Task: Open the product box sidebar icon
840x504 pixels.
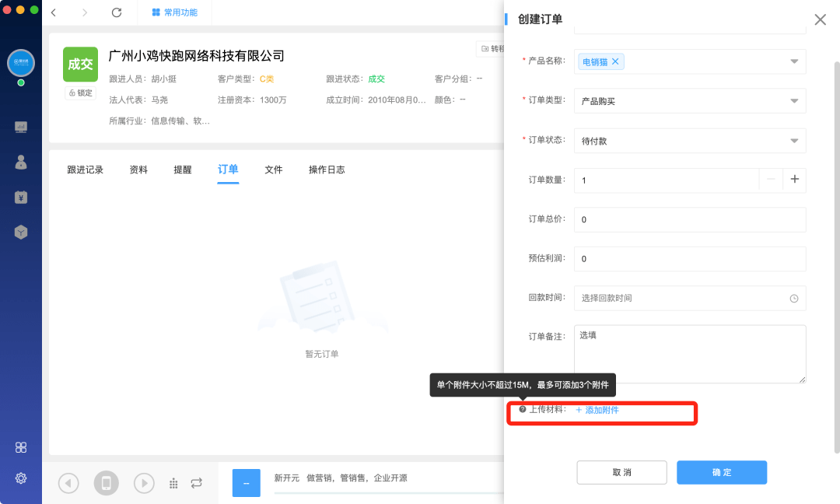Action: click(21, 232)
